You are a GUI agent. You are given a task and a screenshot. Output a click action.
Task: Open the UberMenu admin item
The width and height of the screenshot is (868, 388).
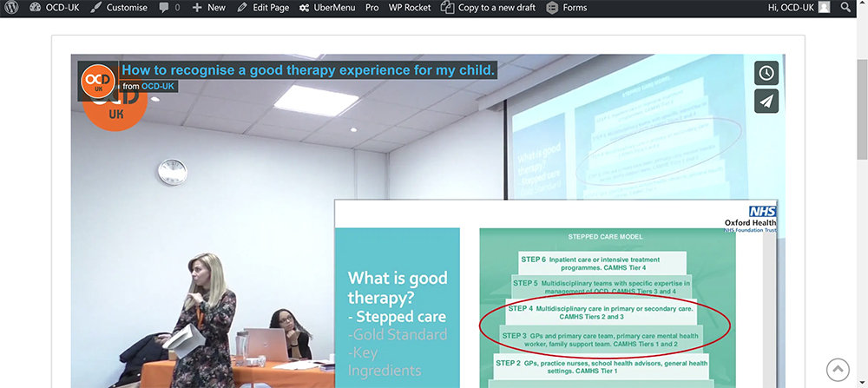(327, 8)
